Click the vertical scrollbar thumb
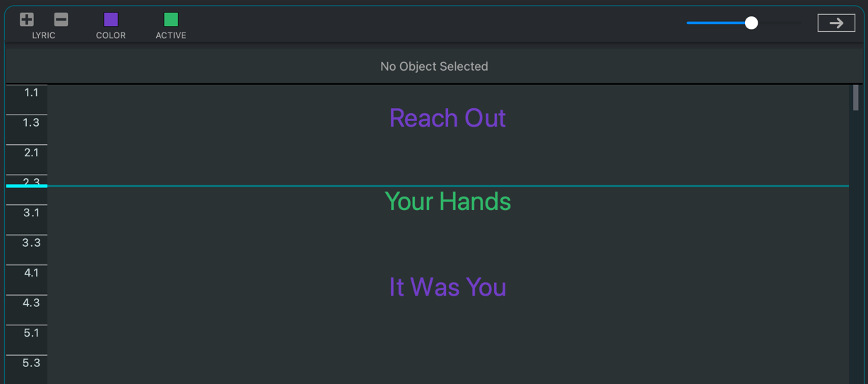This screenshot has width=868, height=384. pyautogui.click(x=855, y=98)
